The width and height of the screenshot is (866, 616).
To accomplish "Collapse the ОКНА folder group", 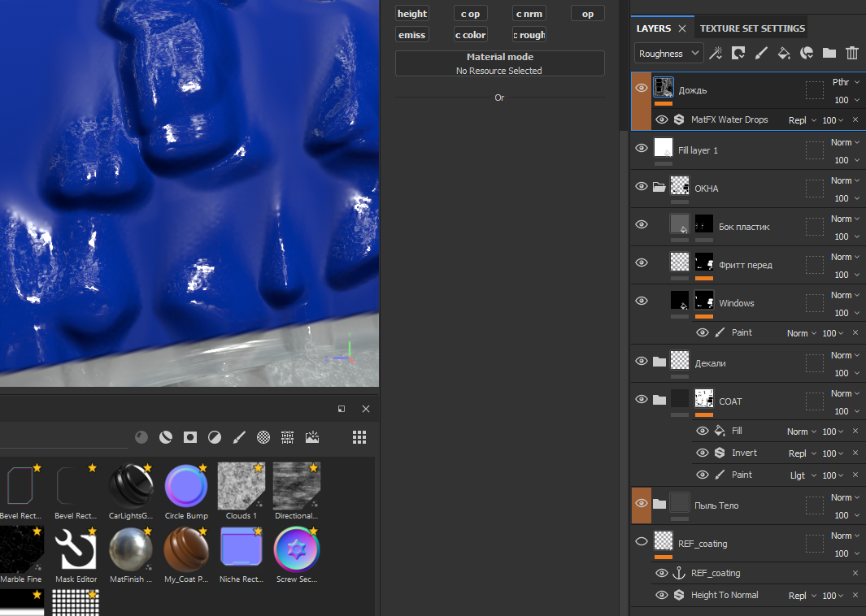I will (x=659, y=188).
